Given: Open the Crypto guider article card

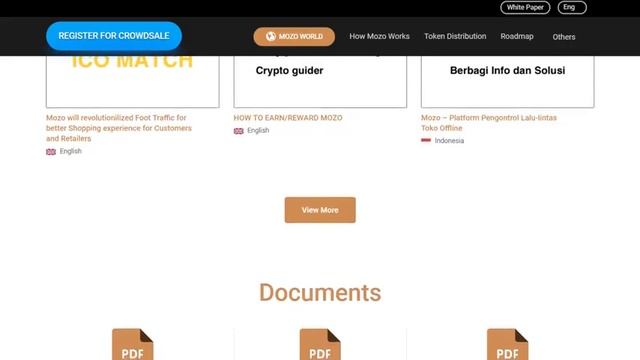Looking at the screenshot, I should [320, 82].
